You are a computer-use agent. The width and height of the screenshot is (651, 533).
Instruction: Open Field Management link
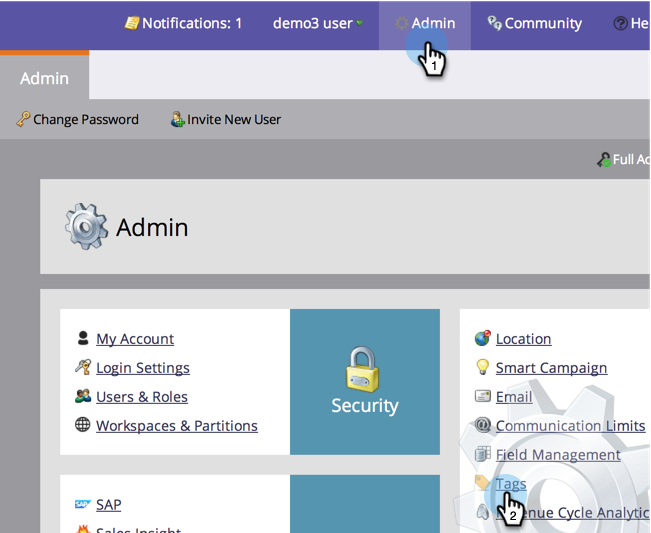point(558,455)
